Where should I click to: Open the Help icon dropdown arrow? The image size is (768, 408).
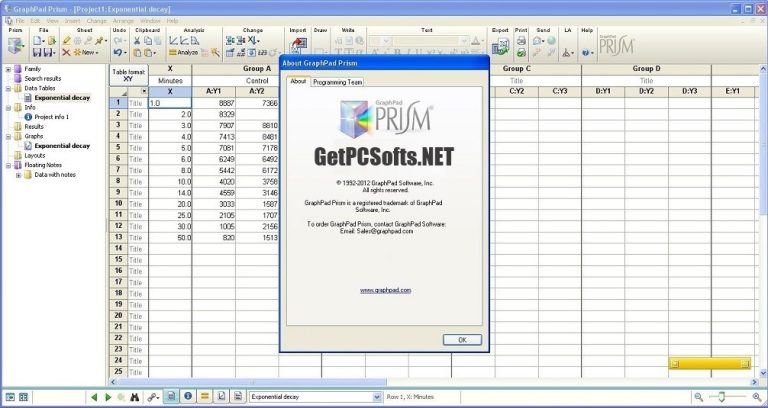pos(592,53)
